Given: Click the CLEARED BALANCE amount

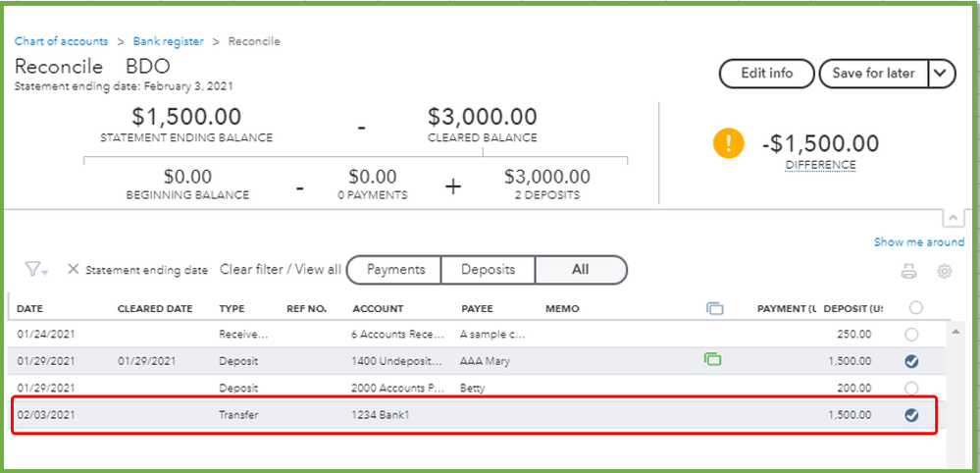Looking at the screenshot, I should 482,117.
